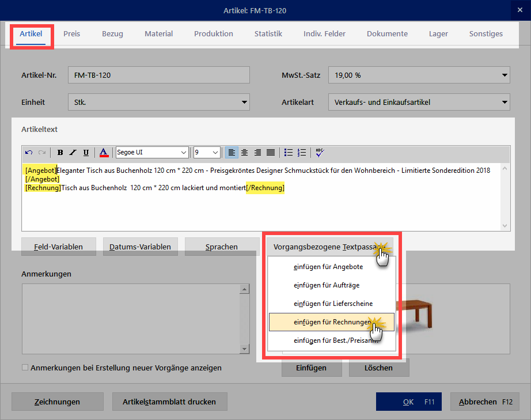Image resolution: width=531 pixels, height=420 pixels.
Task: Click the Artikeltext editor scroll-up arrow
Action: pos(505,169)
